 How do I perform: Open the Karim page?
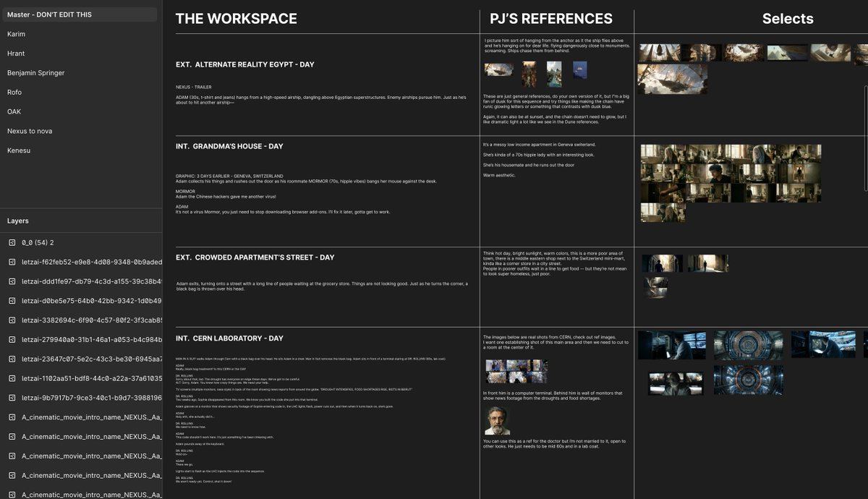click(16, 34)
